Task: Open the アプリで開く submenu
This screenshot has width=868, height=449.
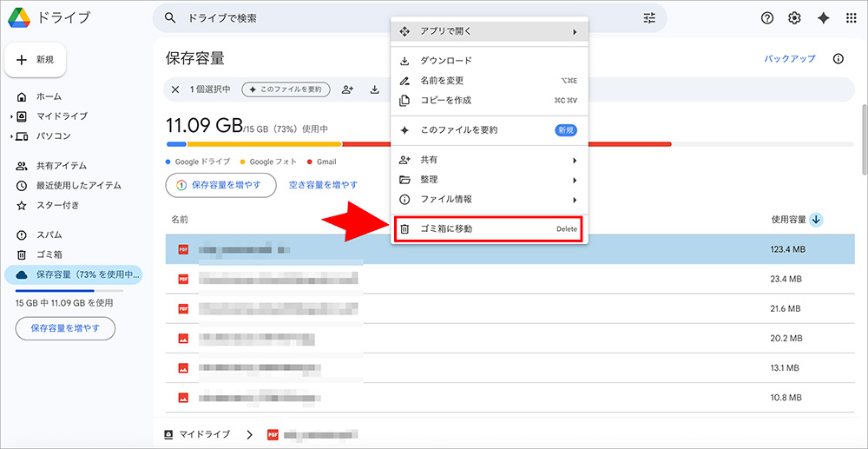Action: click(490, 31)
